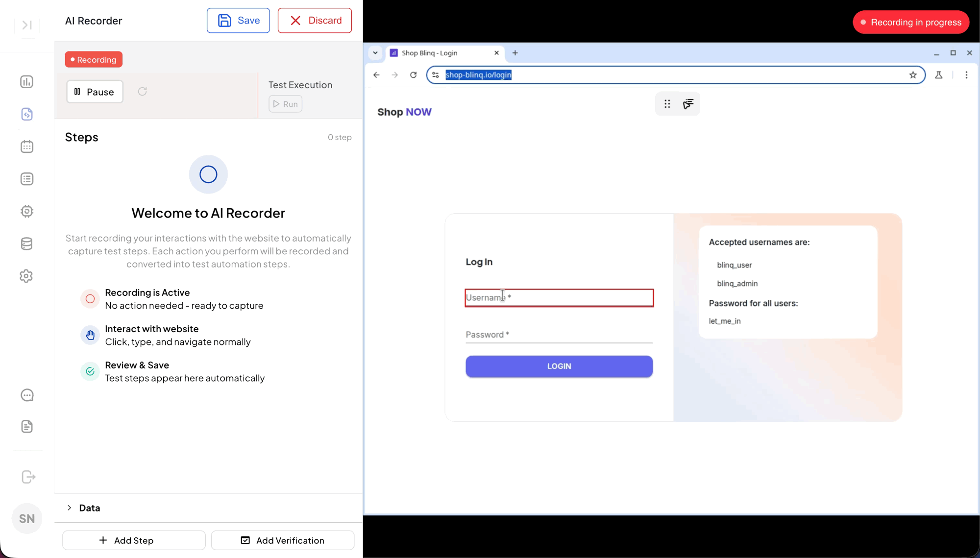Expand the Data section
This screenshot has height=558, width=980.
coord(70,508)
